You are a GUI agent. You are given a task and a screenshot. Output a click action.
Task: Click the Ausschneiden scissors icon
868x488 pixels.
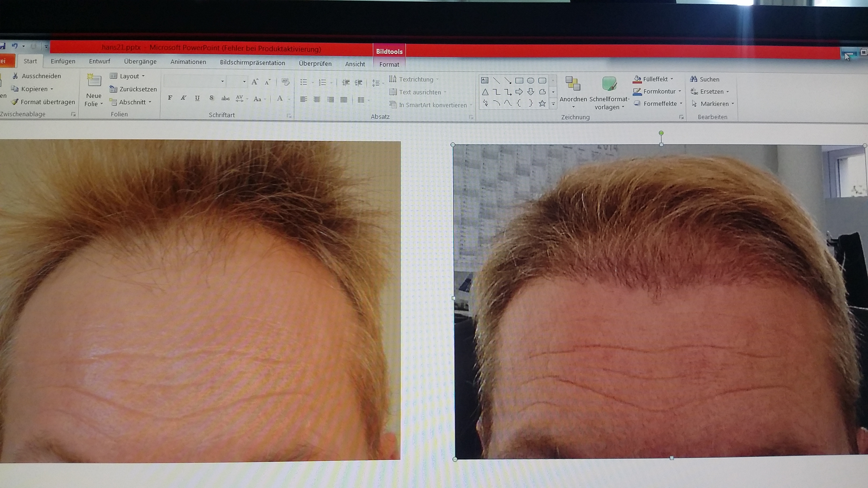pyautogui.click(x=15, y=76)
